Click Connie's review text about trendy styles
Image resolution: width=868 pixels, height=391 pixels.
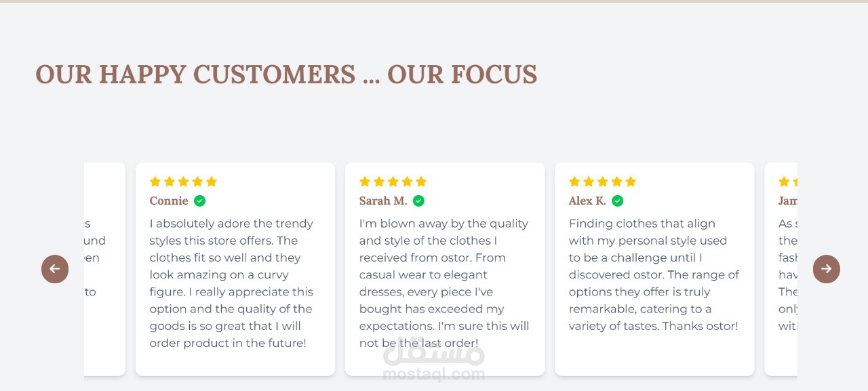pyautogui.click(x=231, y=283)
